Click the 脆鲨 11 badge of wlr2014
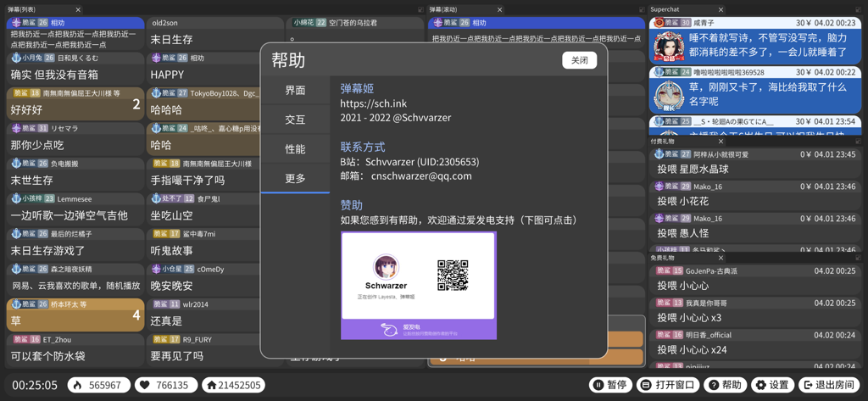 pos(167,304)
